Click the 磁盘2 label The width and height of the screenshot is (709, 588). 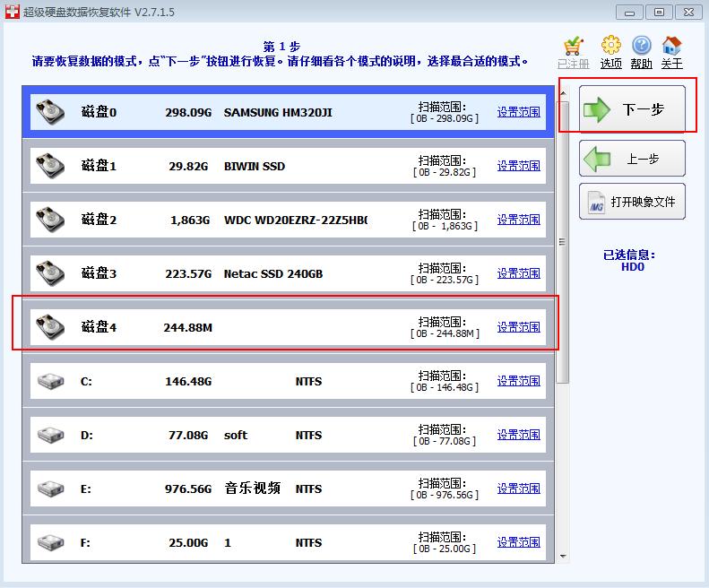(99, 220)
